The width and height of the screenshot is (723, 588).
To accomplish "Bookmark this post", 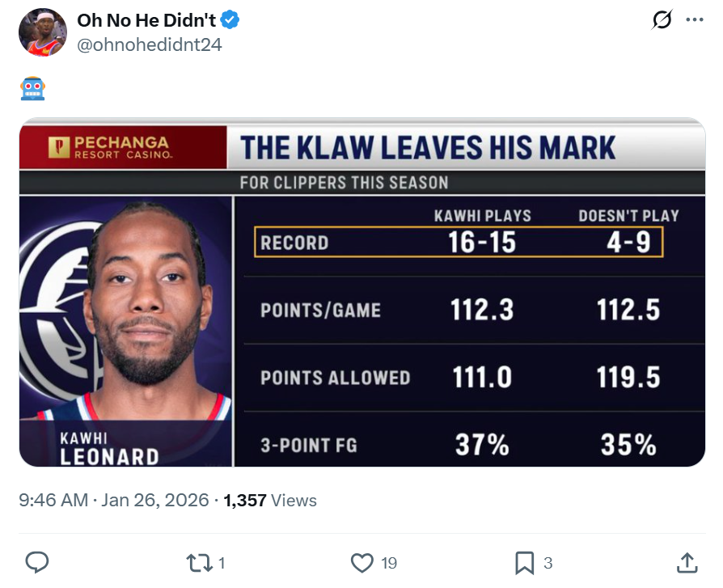I will tap(524, 562).
